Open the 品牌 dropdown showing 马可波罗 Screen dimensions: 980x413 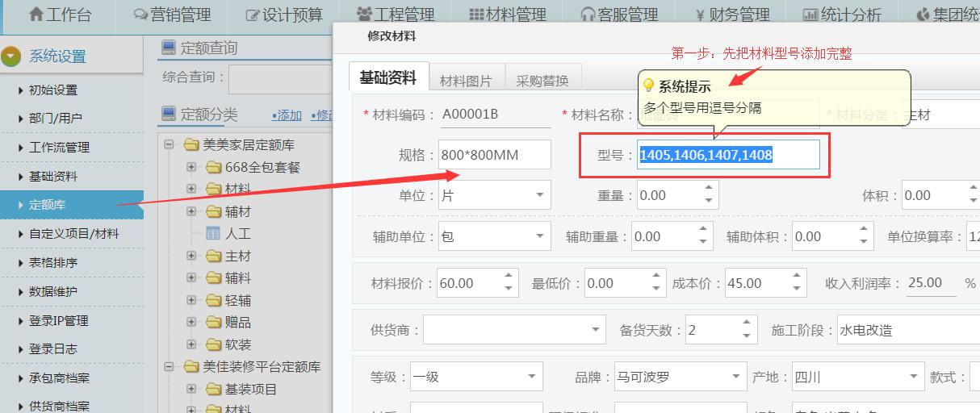pos(735,377)
